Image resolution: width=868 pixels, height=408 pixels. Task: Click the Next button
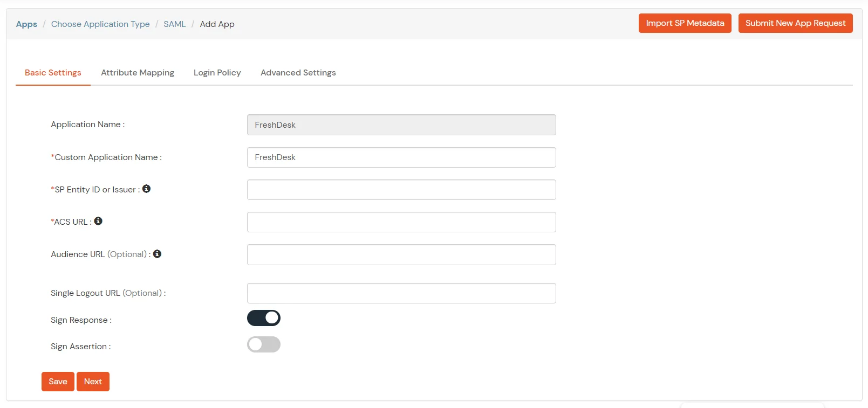pos(93,382)
